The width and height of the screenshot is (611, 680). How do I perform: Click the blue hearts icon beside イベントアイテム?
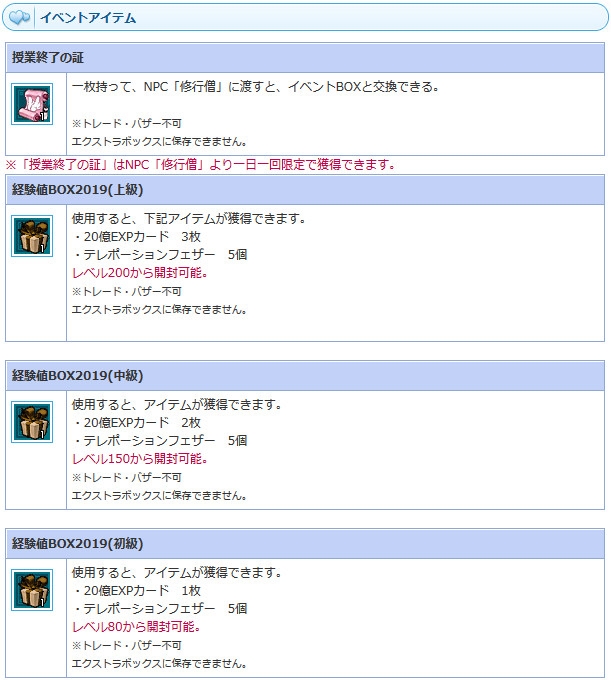20,17
